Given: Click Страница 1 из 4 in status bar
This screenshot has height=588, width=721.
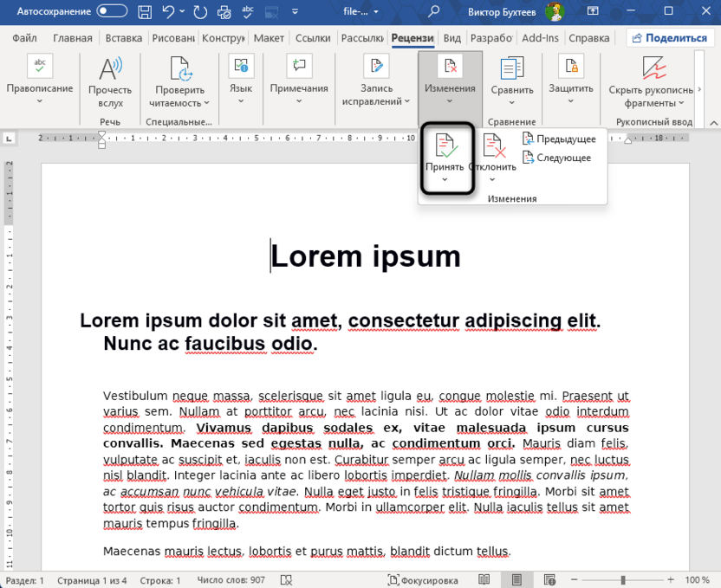Looking at the screenshot, I should [x=92, y=581].
